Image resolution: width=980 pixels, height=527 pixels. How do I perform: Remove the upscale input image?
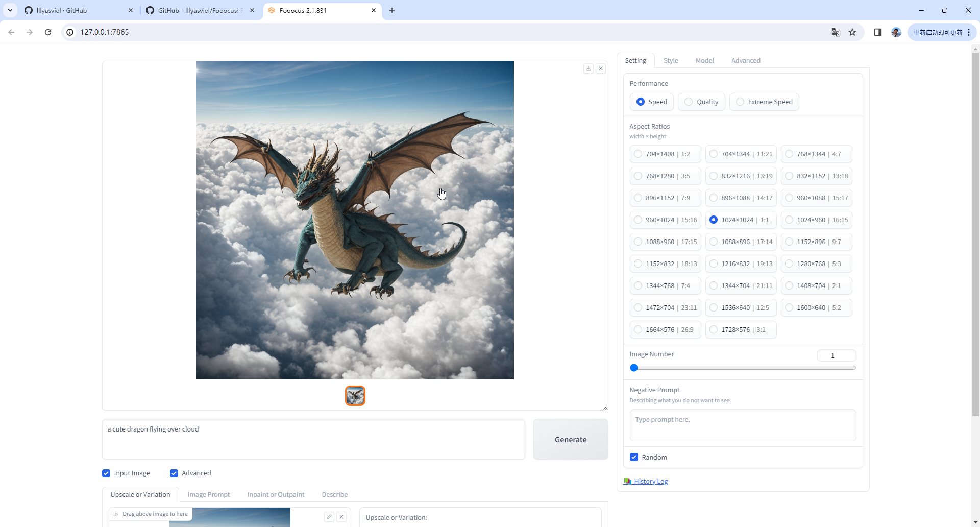coord(341,517)
